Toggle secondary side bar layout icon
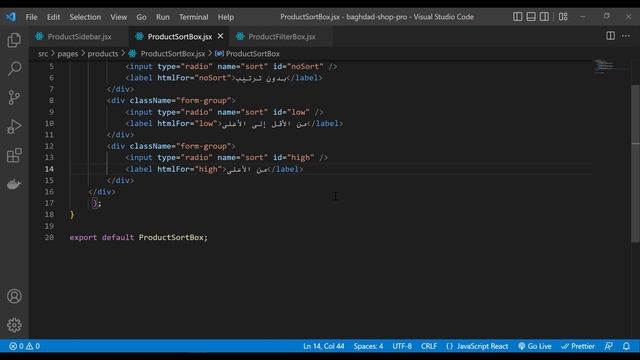This screenshot has width=640, height=360. 544,17
